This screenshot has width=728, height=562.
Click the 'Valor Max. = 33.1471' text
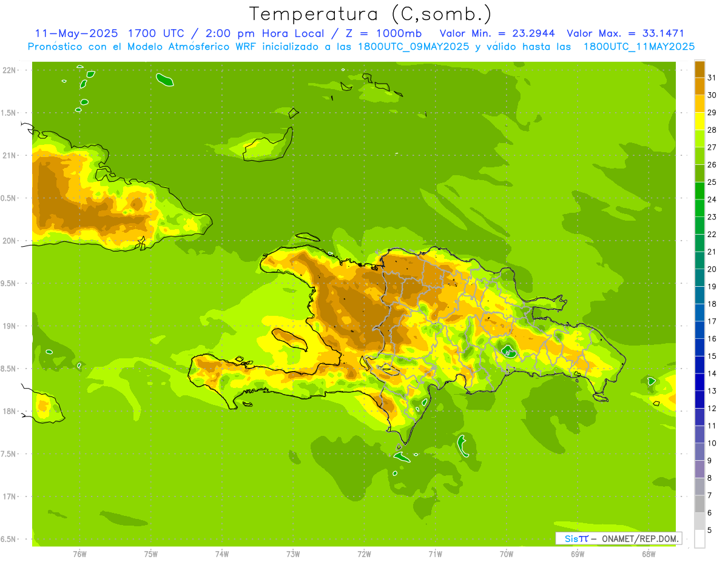[626, 33]
